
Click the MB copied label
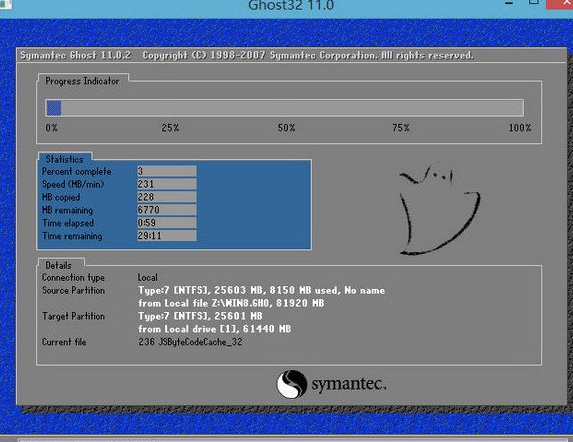61,197
